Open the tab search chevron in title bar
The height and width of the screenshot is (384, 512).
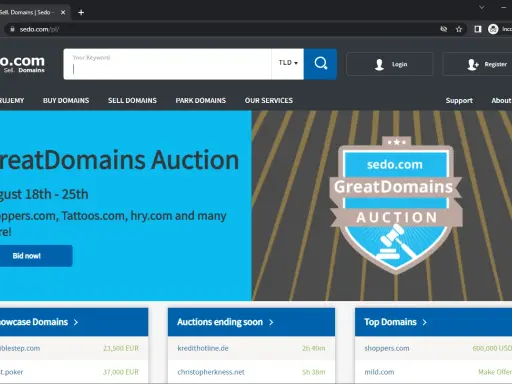(481, 7)
